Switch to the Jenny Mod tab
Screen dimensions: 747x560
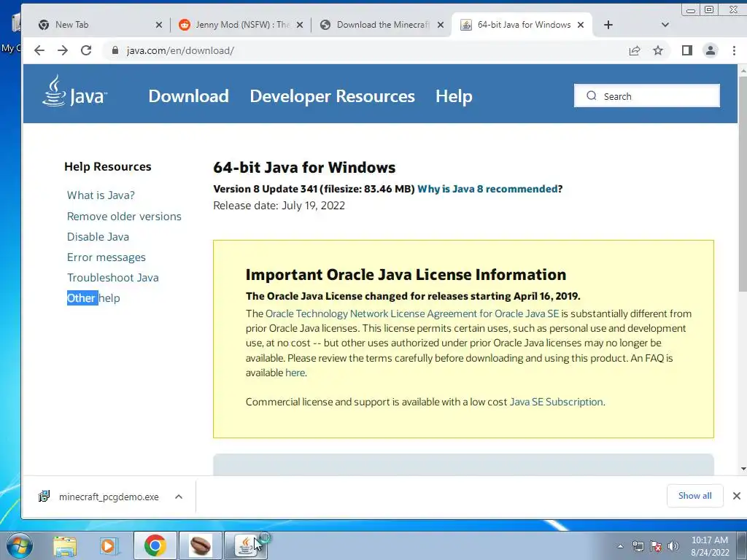click(241, 25)
